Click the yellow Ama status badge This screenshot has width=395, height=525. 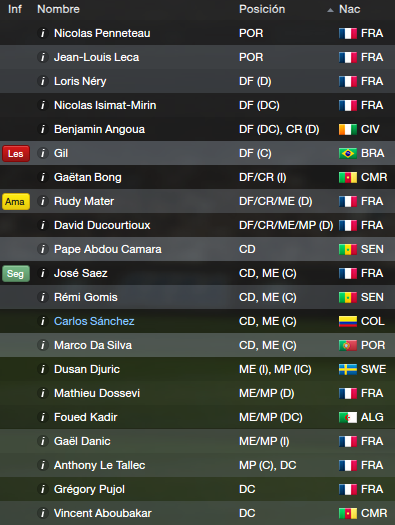[x=16, y=202]
